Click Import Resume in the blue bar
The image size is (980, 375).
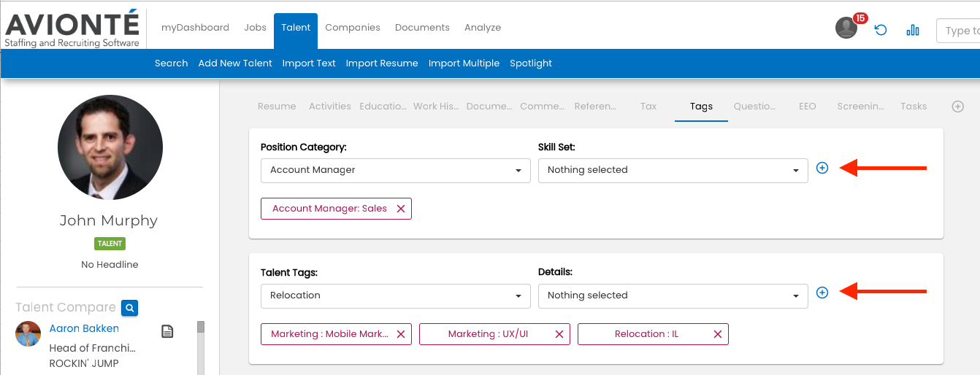click(382, 63)
